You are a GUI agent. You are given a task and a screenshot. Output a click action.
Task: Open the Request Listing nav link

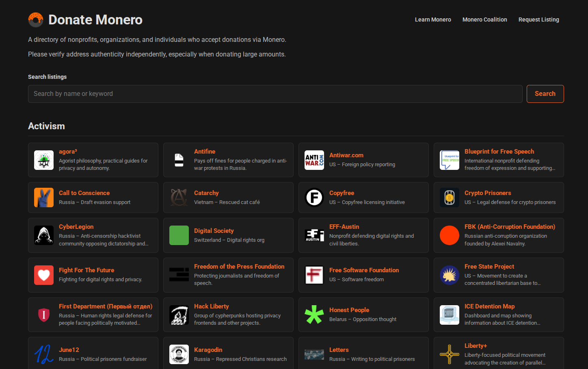539,20
